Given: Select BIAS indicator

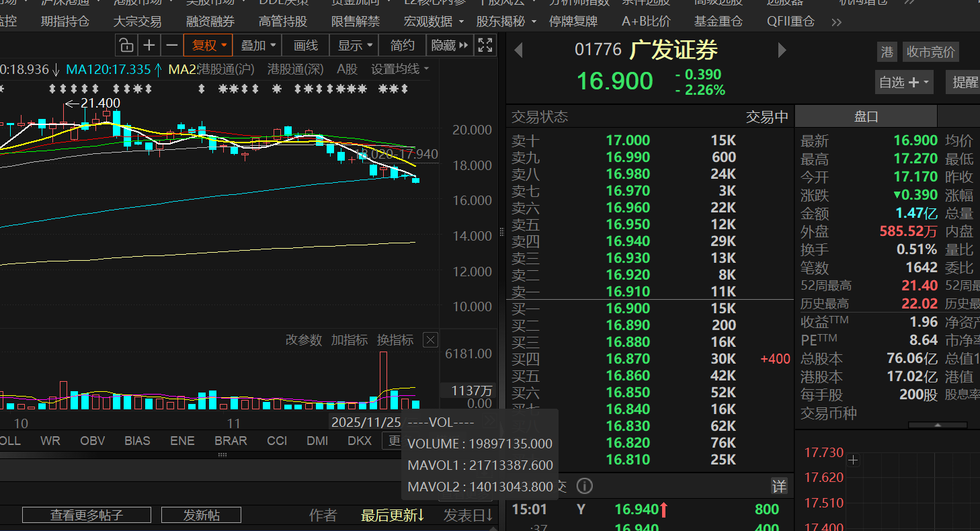Looking at the screenshot, I should pyautogui.click(x=137, y=441).
